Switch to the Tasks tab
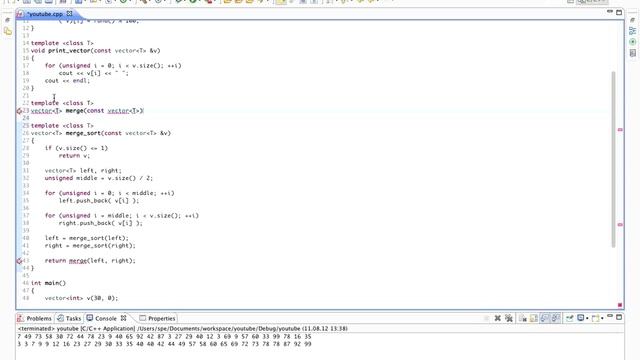 (x=69, y=318)
